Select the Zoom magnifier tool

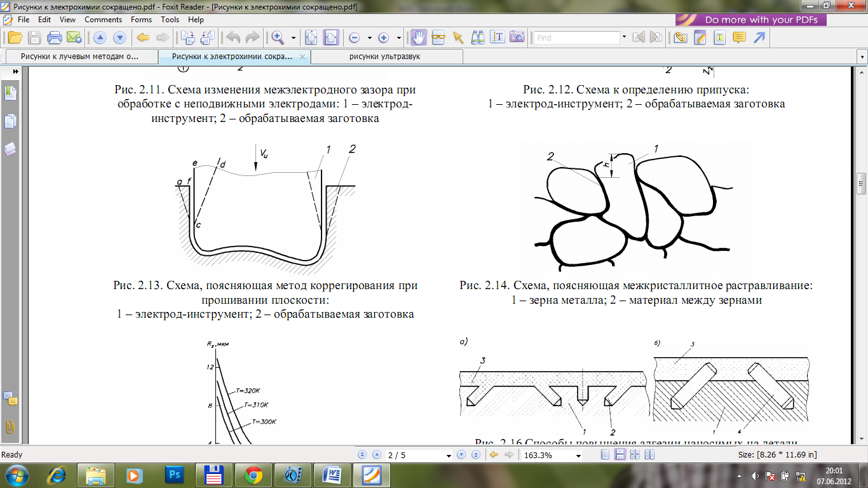click(x=278, y=37)
